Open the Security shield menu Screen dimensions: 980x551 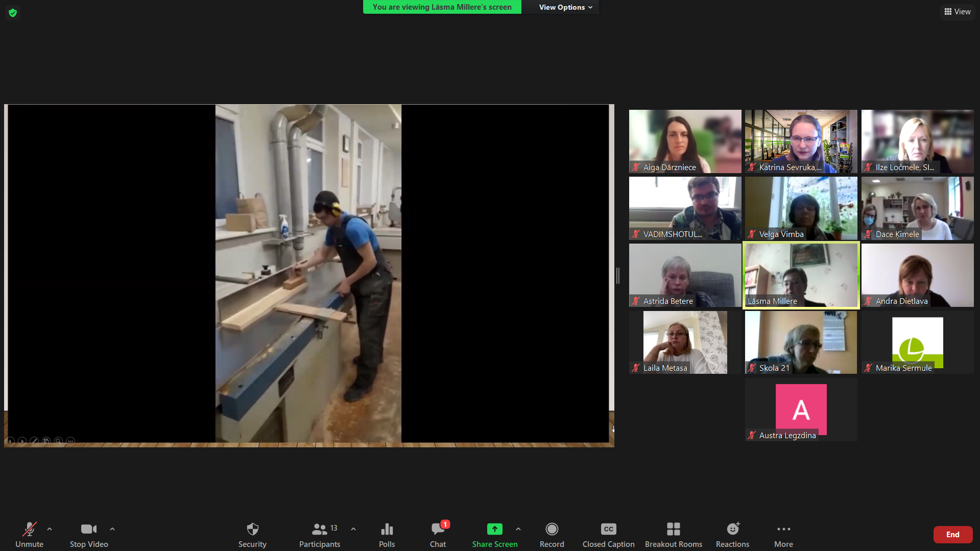click(x=252, y=534)
